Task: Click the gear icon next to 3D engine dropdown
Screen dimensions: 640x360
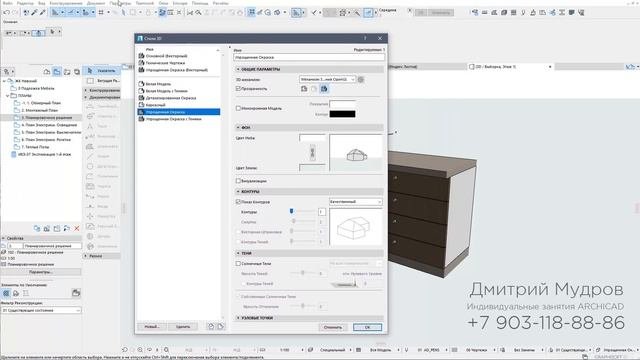Action: (x=361, y=80)
